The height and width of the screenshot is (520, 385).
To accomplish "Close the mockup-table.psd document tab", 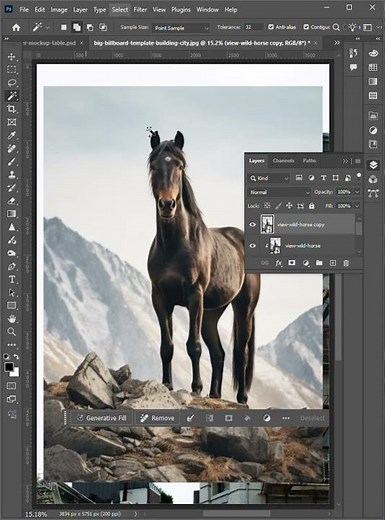I will click(x=82, y=43).
